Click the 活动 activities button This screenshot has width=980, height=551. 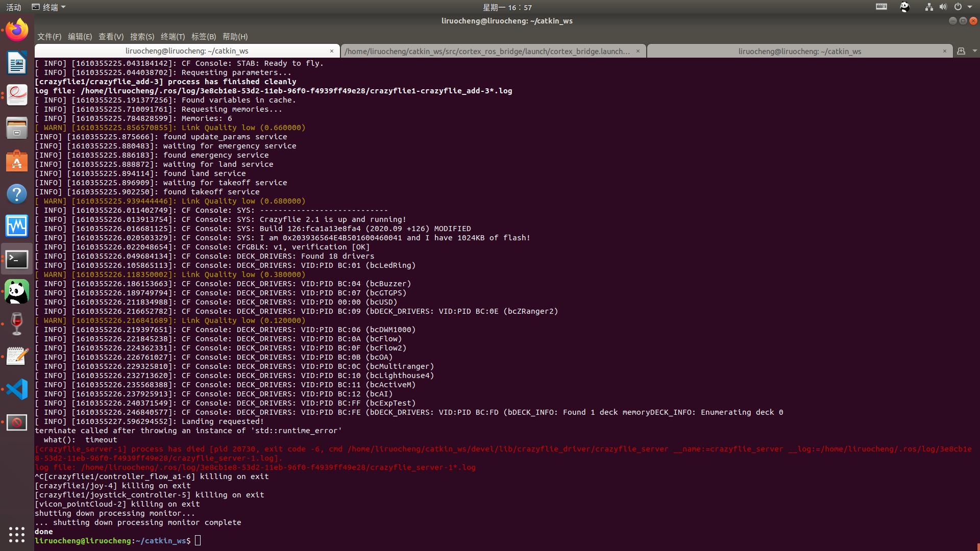pos(14,7)
